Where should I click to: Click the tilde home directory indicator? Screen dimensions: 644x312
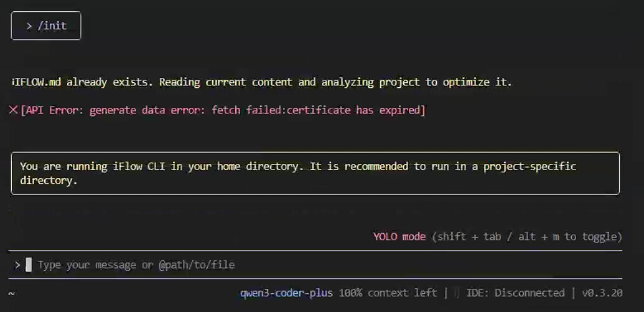click(x=12, y=293)
